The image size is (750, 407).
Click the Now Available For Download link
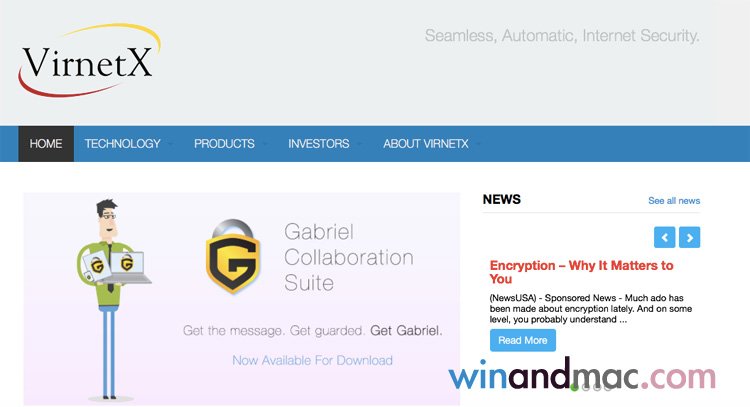click(312, 360)
